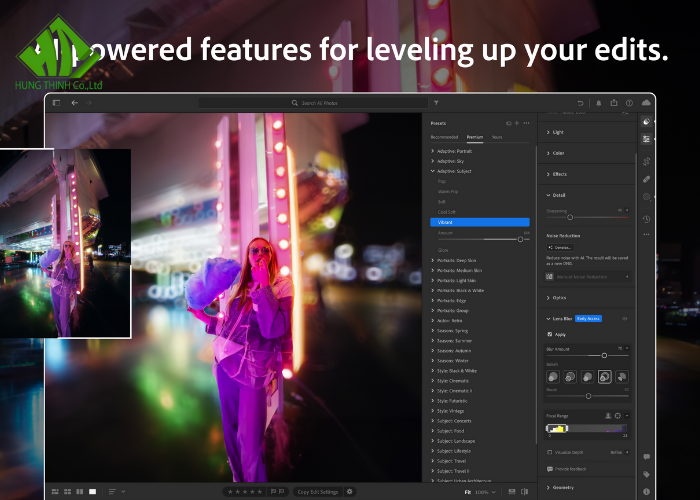
Task: Open the Edit sliders panel icon
Action: click(x=646, y=139)
